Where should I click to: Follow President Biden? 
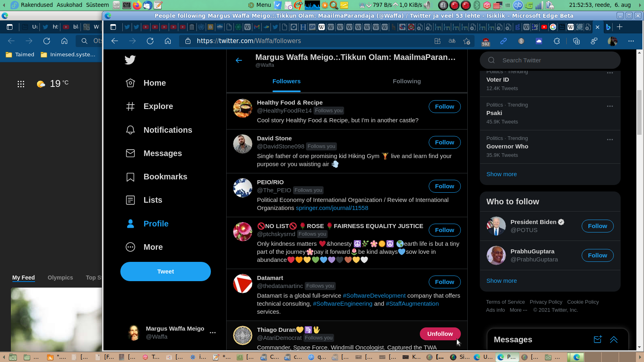pos(597,226)
